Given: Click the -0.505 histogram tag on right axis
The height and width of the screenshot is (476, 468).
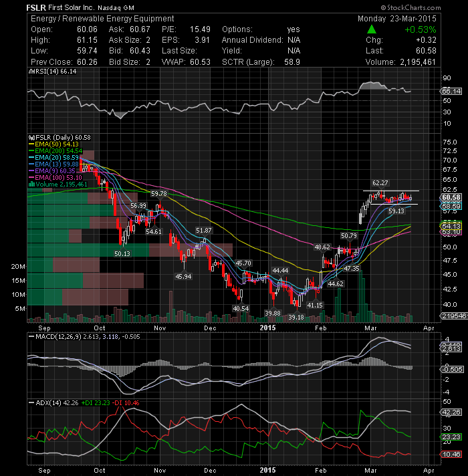Looking at the screenshot, I should coord(452,370).
